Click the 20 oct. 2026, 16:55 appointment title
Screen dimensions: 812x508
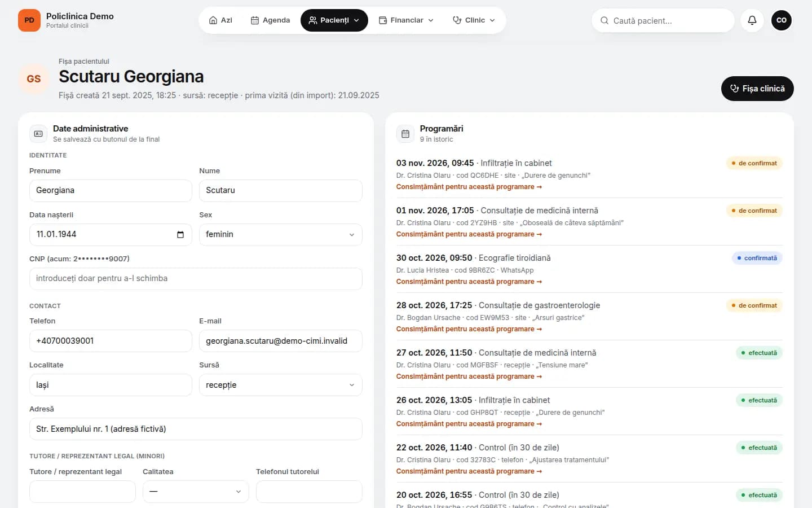[x=478, y=495]
